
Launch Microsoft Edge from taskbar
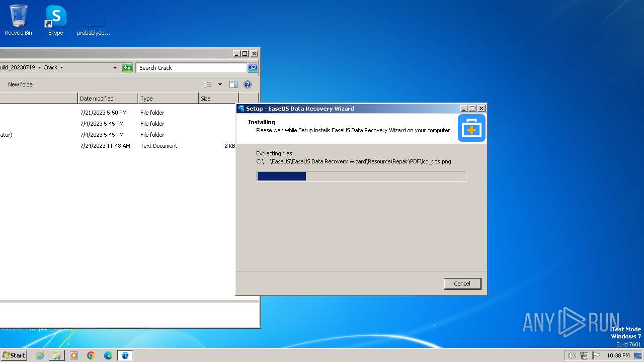click(108, 355)
